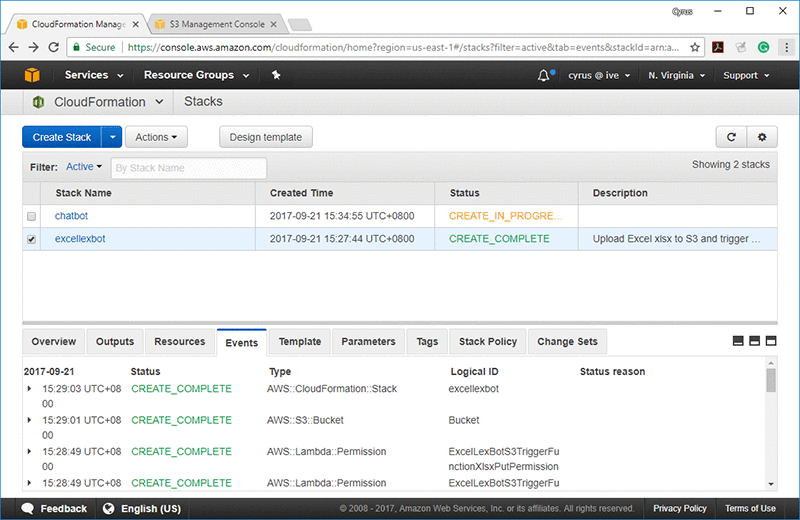The image size is (800, 520).
Task: Open the Stack Policy tab
Action: pos(488,341)
